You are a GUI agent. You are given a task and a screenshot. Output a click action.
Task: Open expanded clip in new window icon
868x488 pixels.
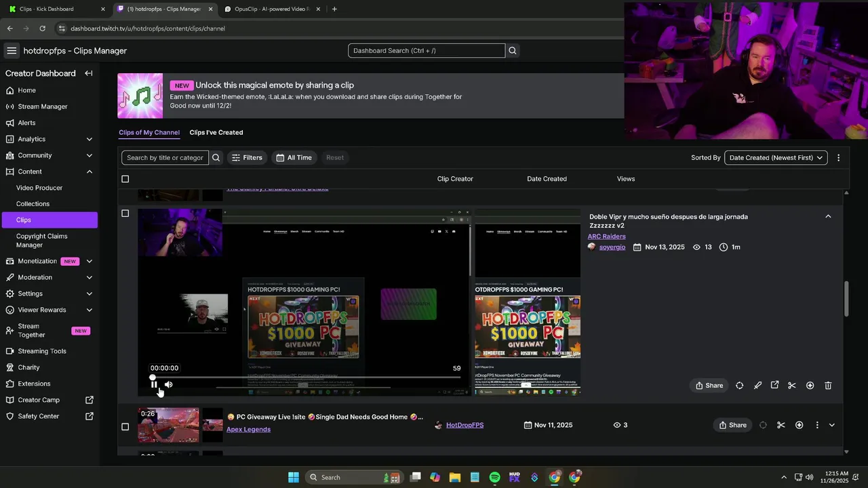point(774,386)
